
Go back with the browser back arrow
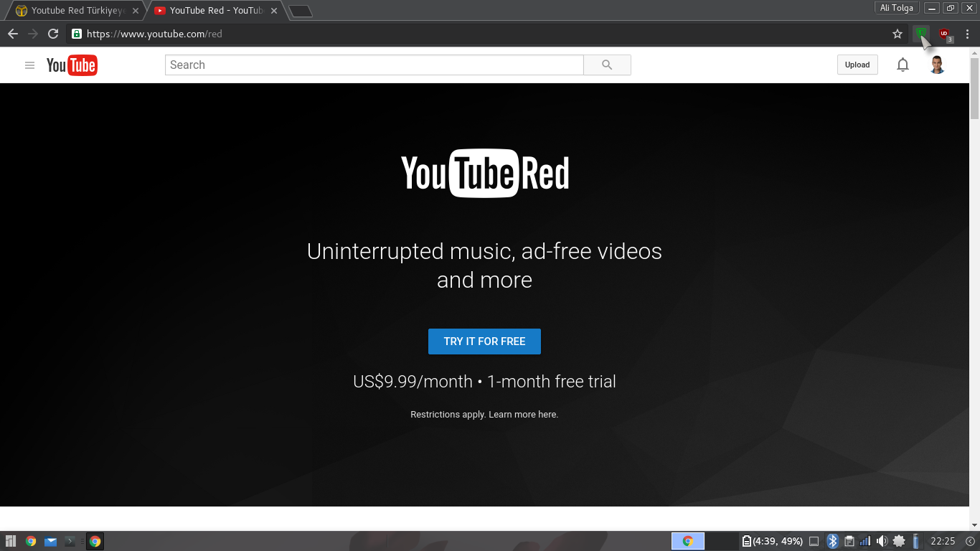pyautogui.click(x=13, y=34)
